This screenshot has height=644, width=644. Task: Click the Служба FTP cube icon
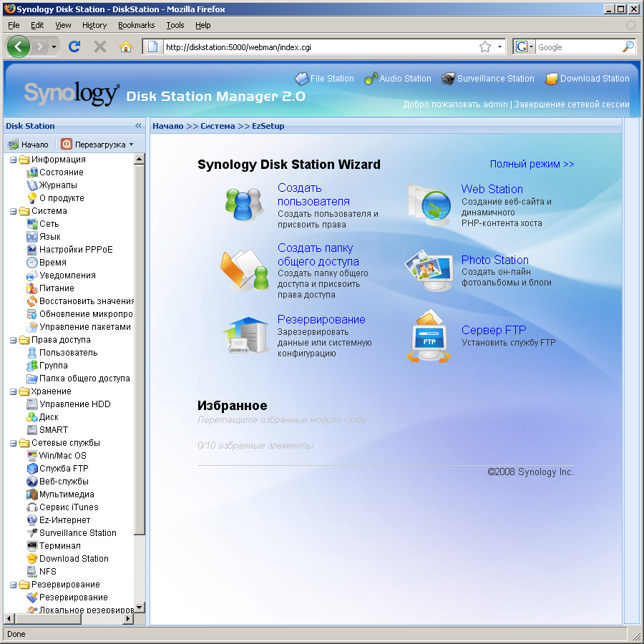point(32,469)
